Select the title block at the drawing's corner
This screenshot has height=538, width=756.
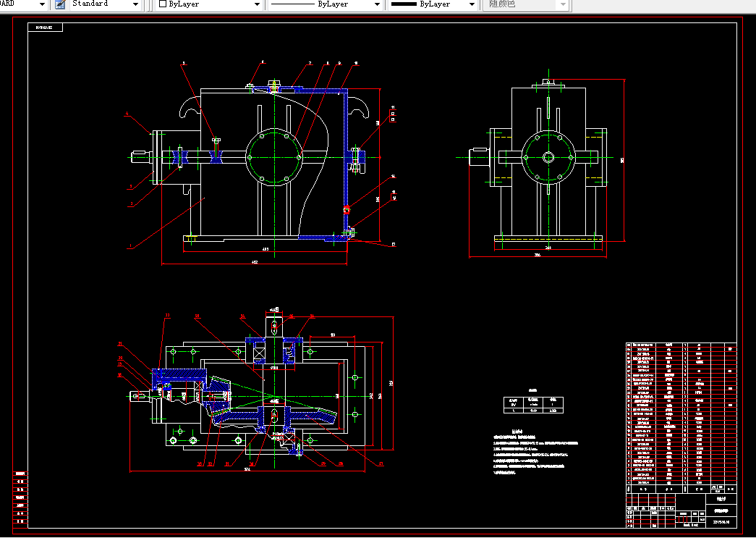tap(681, 510)
